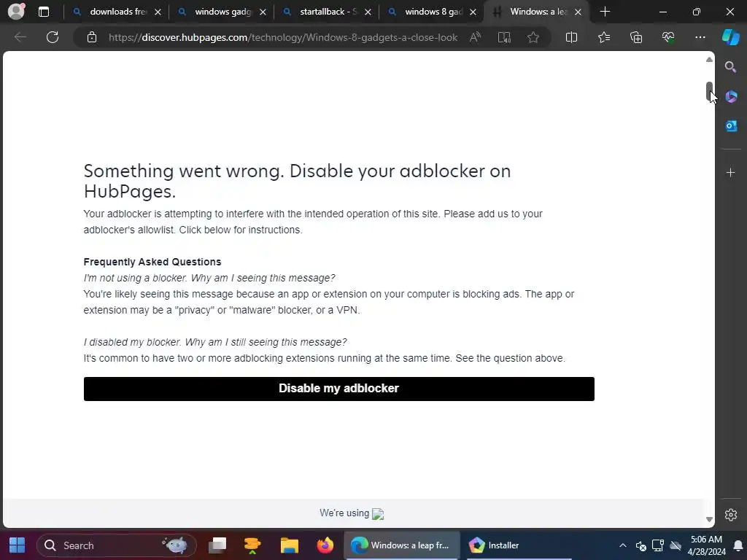Close the 'windows gadg' tab

coord(263,12)
